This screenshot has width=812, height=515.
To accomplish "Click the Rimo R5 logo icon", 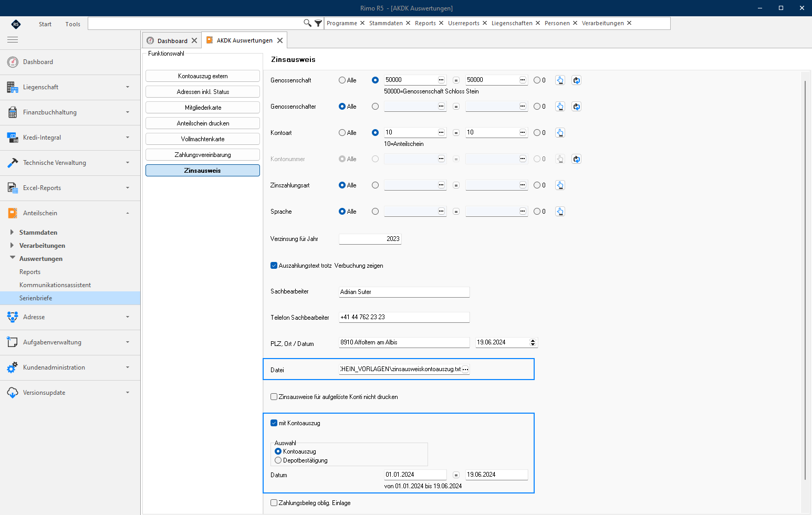I will pos(16,24).
